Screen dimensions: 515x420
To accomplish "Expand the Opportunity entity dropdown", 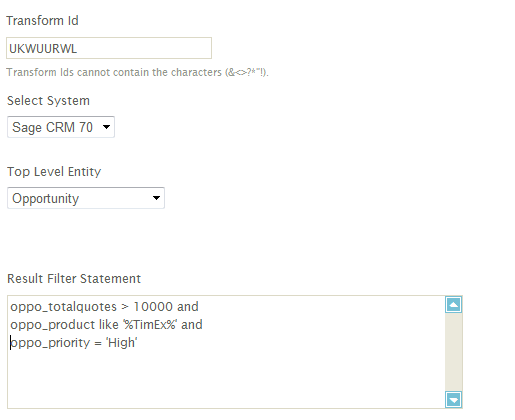I will tap(86, 198).
